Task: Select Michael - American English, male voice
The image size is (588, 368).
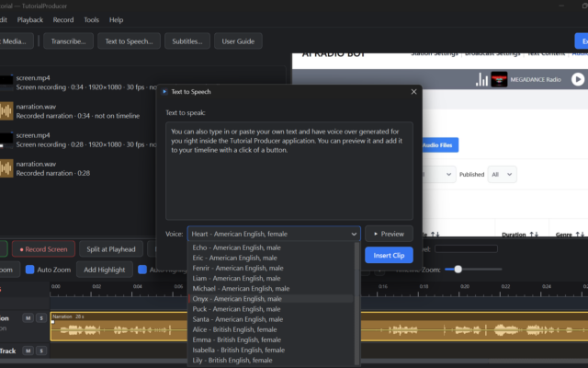Action: pos(271,288)
